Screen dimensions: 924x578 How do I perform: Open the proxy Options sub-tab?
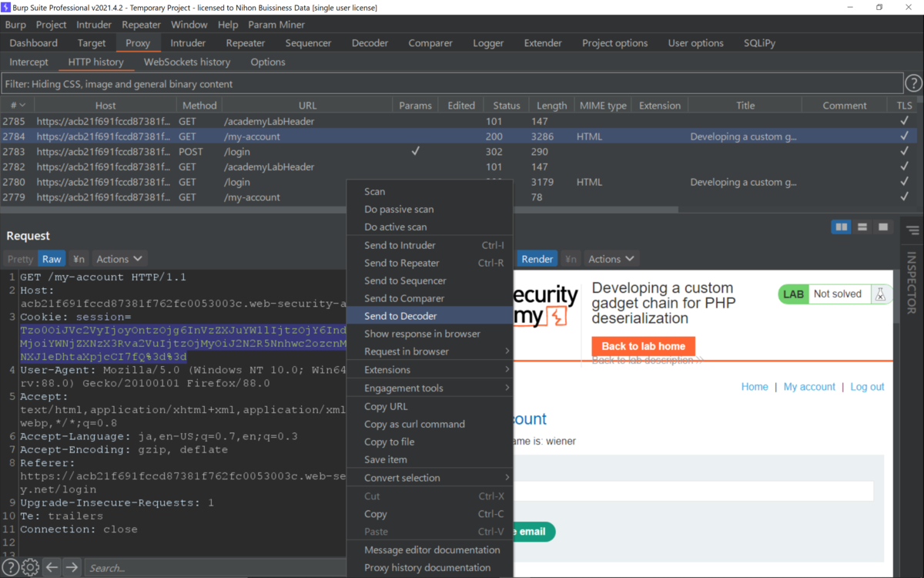pos(268,62)
